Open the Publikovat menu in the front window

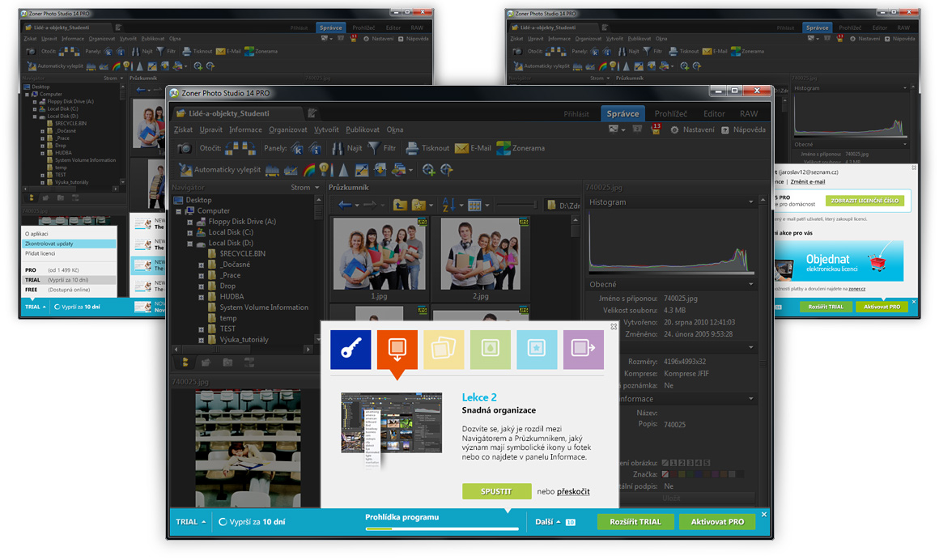pos(363,129)
